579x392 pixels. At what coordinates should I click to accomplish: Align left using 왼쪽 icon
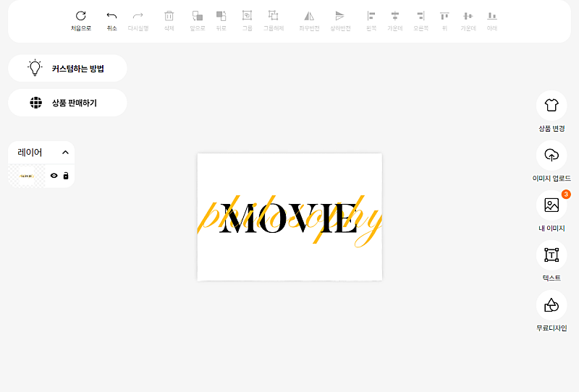tap(371, 16)
